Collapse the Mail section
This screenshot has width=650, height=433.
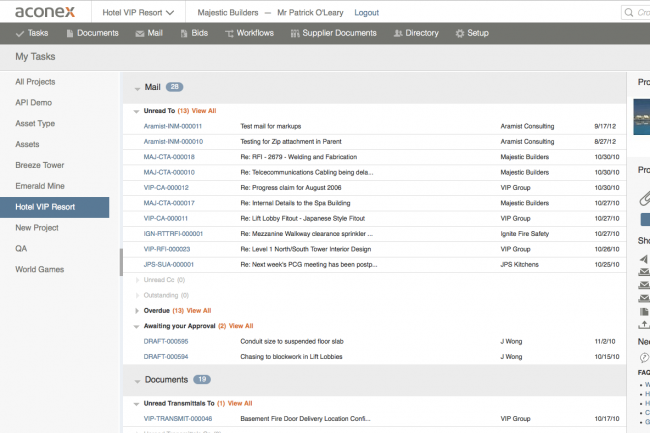coord(137,88)
